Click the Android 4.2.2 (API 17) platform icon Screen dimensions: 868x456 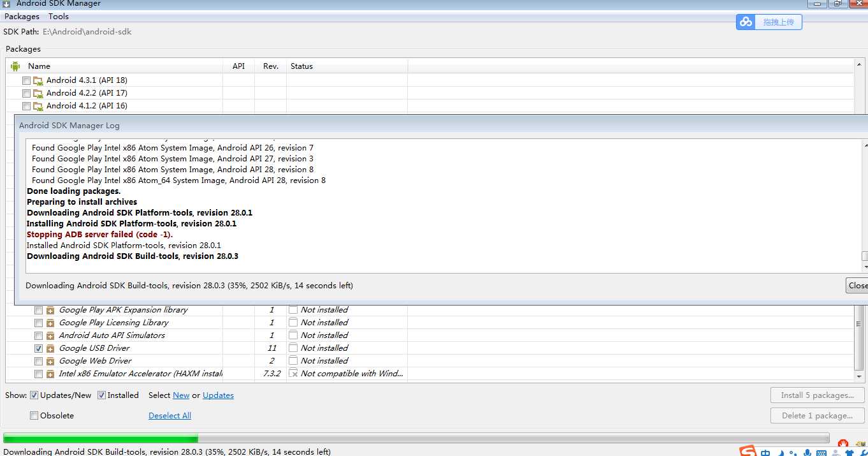pos(38,93)
